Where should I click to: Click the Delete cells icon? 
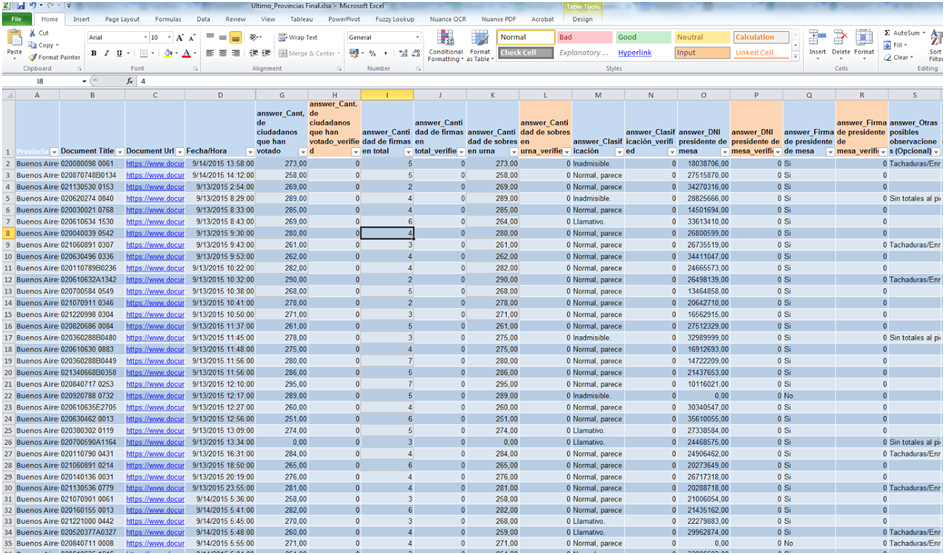coord(840,38)
